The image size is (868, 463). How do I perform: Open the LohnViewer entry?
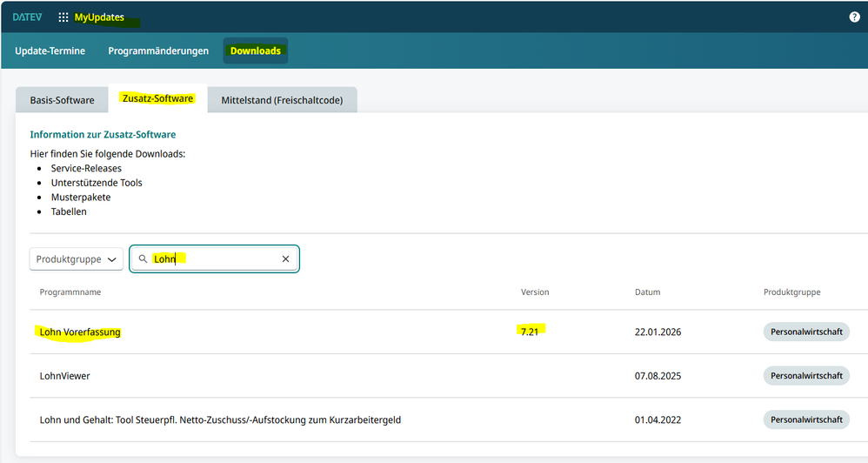(64, 375)
